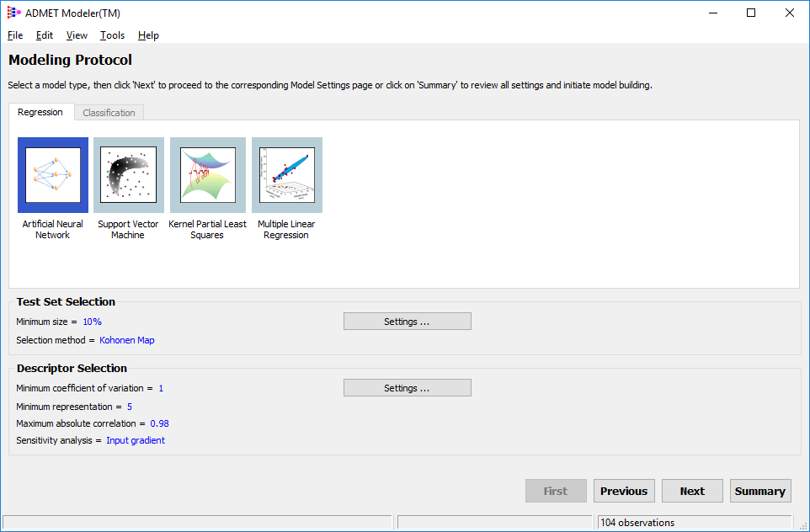Click the Descriptor Selection group title

tap(72, 368)
